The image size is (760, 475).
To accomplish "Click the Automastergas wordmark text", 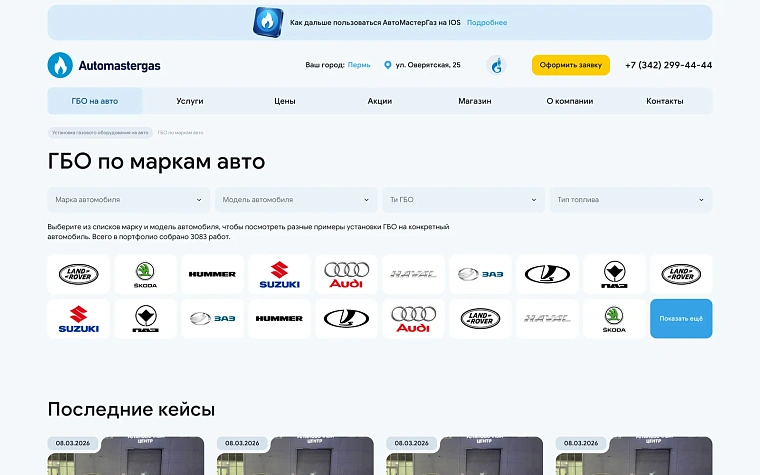I will 119,65.
